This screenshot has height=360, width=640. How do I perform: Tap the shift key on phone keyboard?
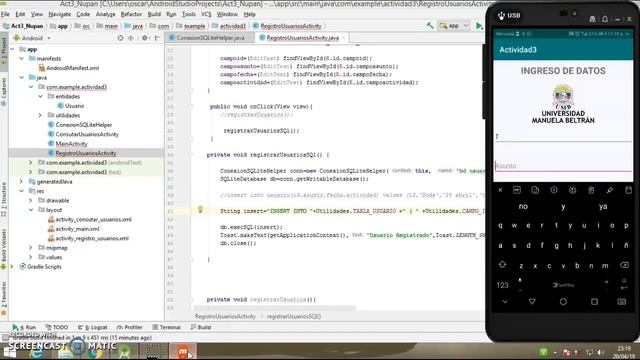tap(502, 264)
